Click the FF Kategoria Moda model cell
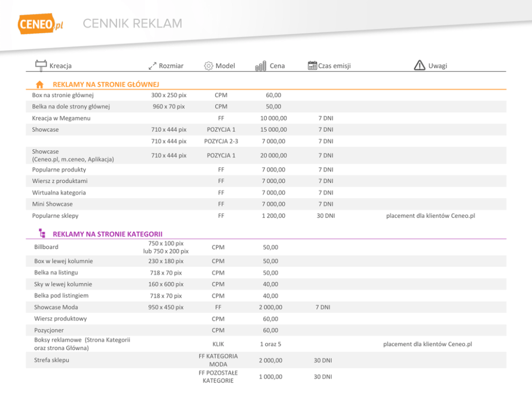 [x=218, y=360]
